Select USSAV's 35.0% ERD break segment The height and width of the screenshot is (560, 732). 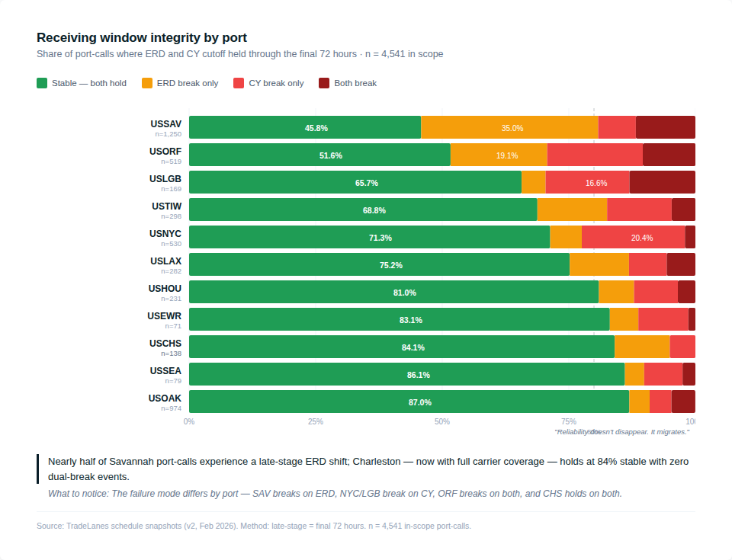(509, 128)
